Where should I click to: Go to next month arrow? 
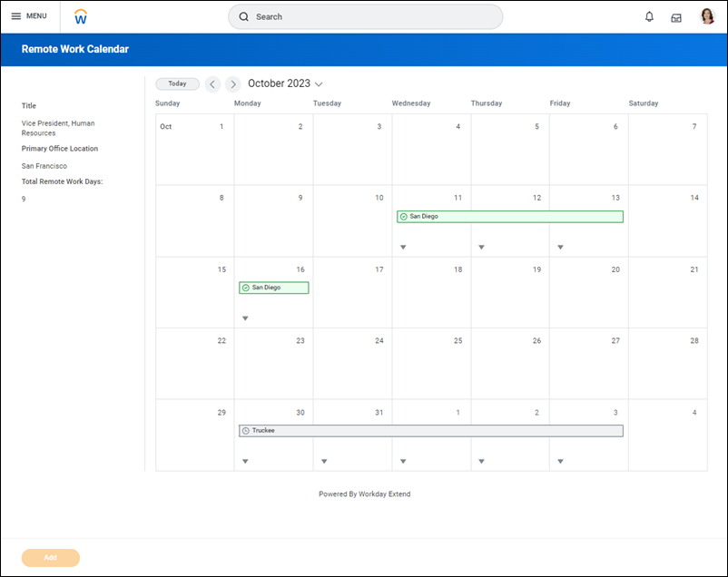tap(233, 84)
